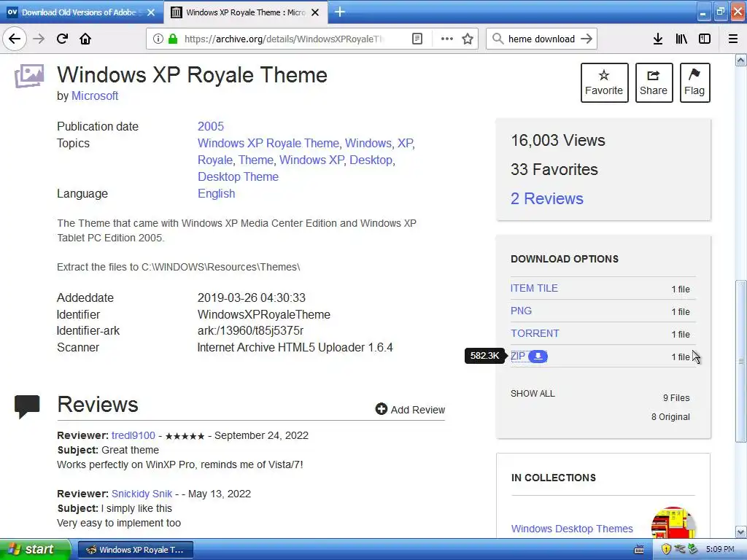This screenshot has width=747, height=560.
Task: Open reviewer tredl9100 profile
Action: (x=133, y=435)
